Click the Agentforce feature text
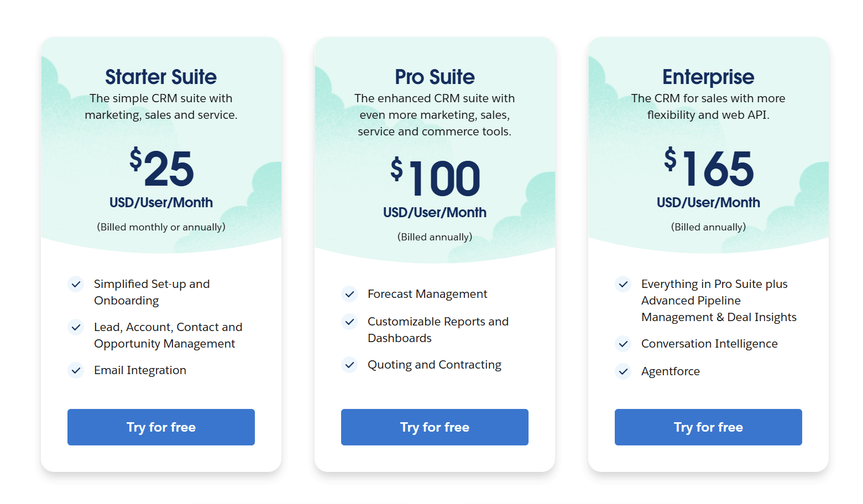This screenshot has width=863, height=504. 670,371
